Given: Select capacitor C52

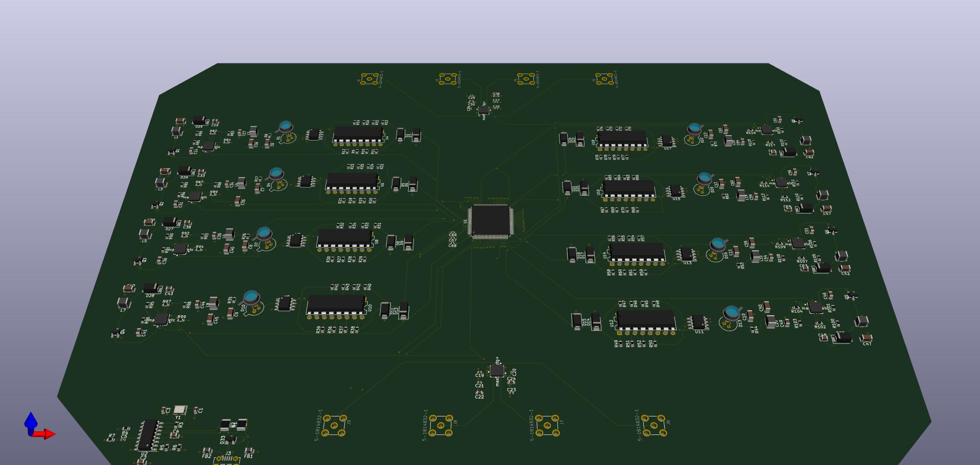Looking at the screenshot, I should pyautogui.click(x=845, y=268).
